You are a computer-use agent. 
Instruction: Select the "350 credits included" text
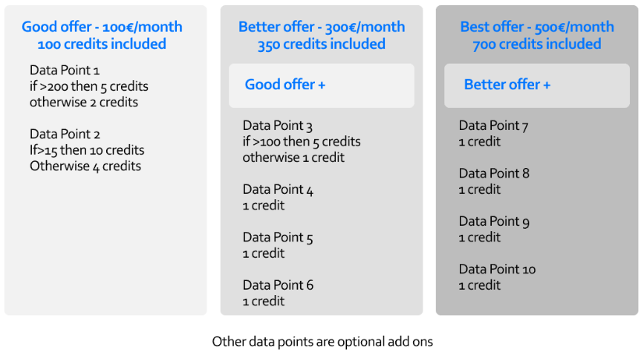[322, 45]
